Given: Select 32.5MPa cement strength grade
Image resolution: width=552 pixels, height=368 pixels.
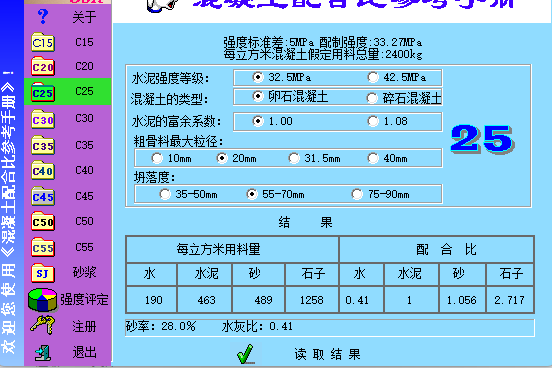Looking at the screenshot, I should click(x=258, y=77).
